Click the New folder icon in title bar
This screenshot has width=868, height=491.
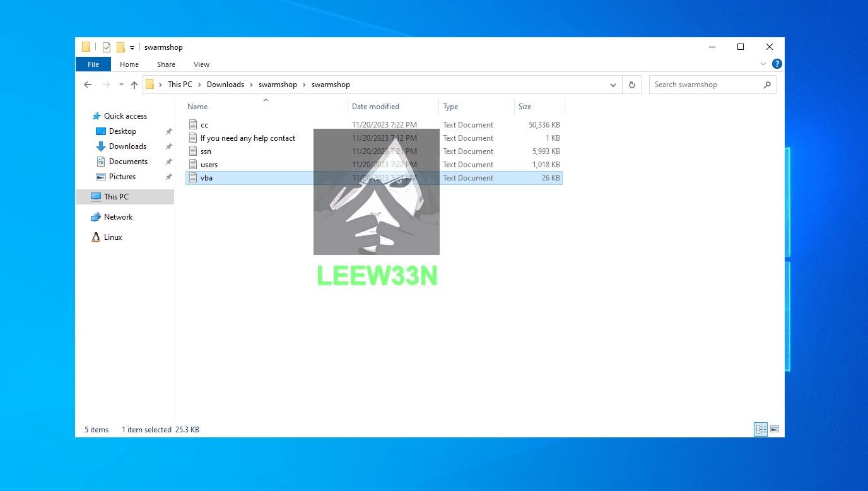[x=120, y=47]
